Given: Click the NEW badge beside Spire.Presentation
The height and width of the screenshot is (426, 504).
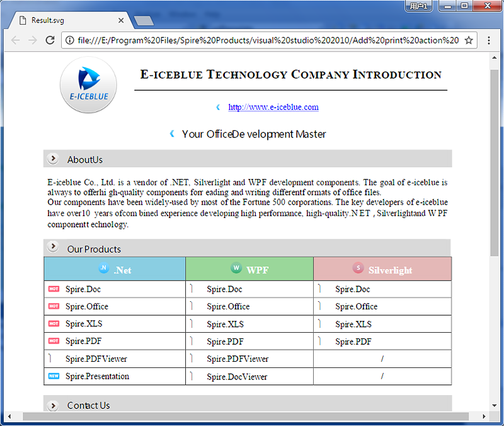Looking at the screenshot, I should point(54,376).
